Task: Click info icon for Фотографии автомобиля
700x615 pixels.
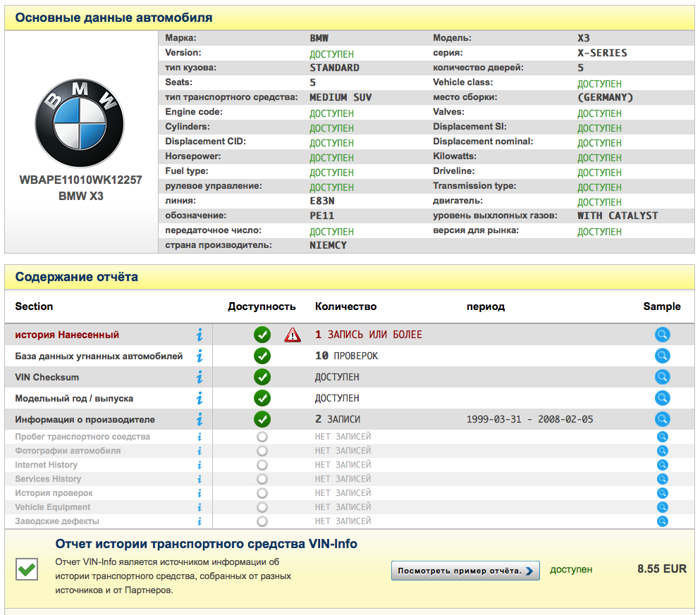Action: click(199, 451)
